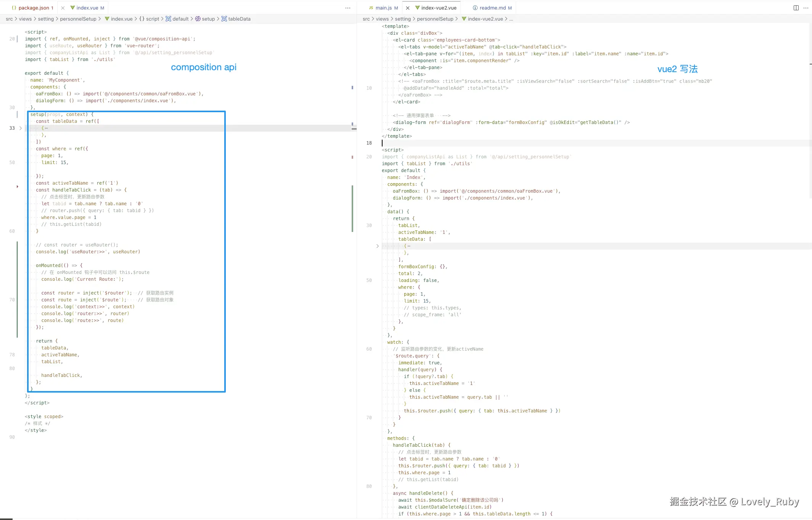This screenshot has height=520, width=812.
Task: Click the setup method icon in breadcrumb
Action: [x=198, y=19]
